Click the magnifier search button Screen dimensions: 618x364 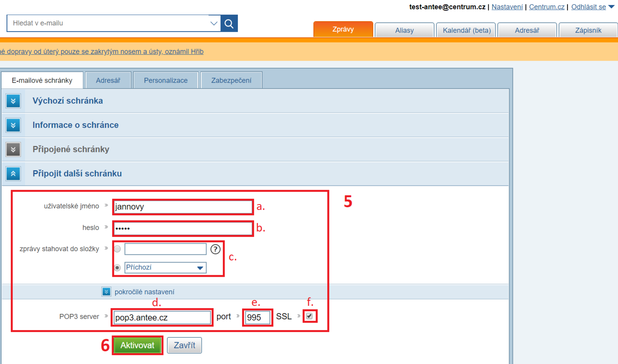[x=229, y=24]
